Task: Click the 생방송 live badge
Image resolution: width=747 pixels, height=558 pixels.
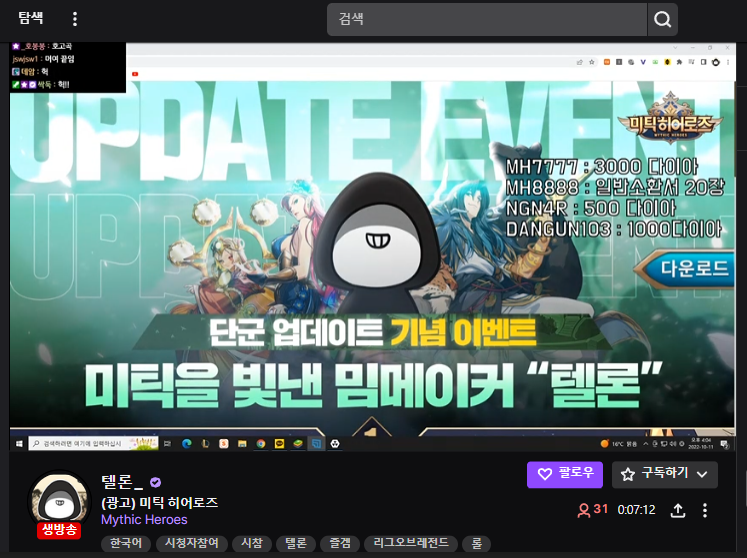Action: (x=59, y=530)
